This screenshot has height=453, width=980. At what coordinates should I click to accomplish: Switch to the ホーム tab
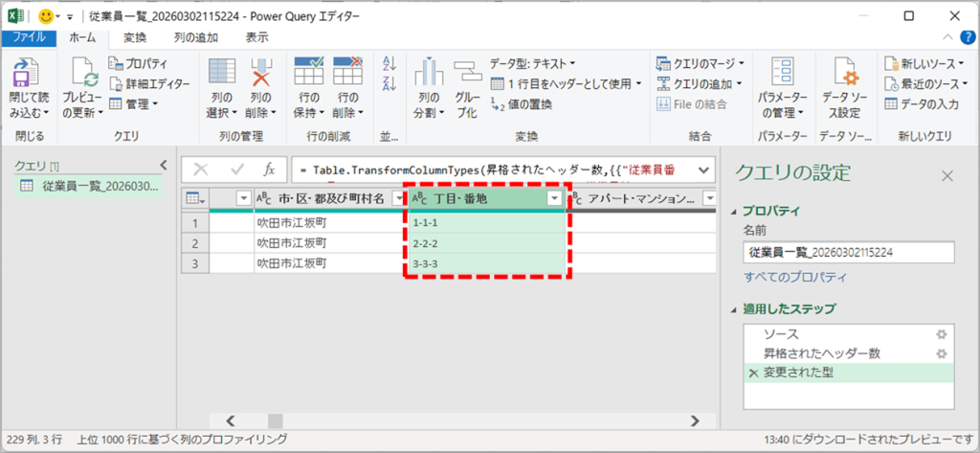click(x=82, y=37)
